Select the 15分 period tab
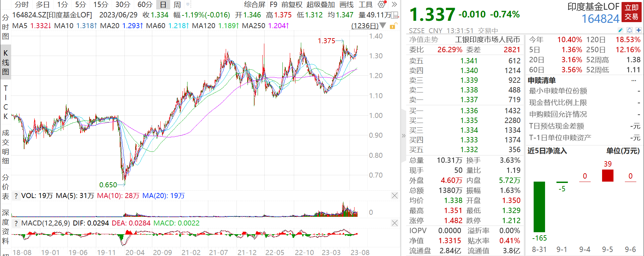 coord(101,4)
